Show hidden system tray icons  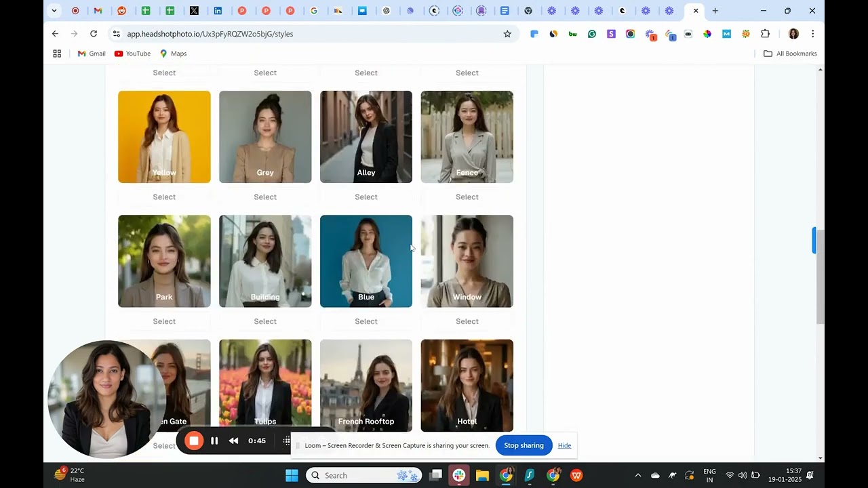[637, 475]
